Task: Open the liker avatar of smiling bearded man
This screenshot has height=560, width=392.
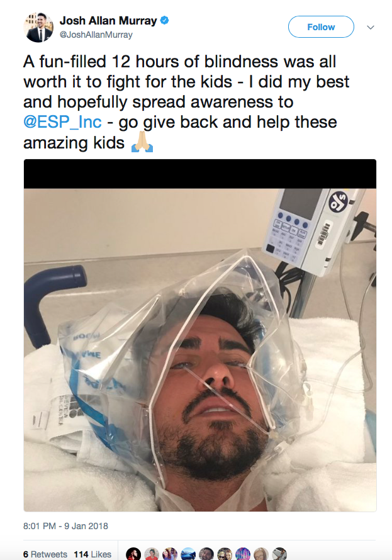Action: [x=206, y=554]
